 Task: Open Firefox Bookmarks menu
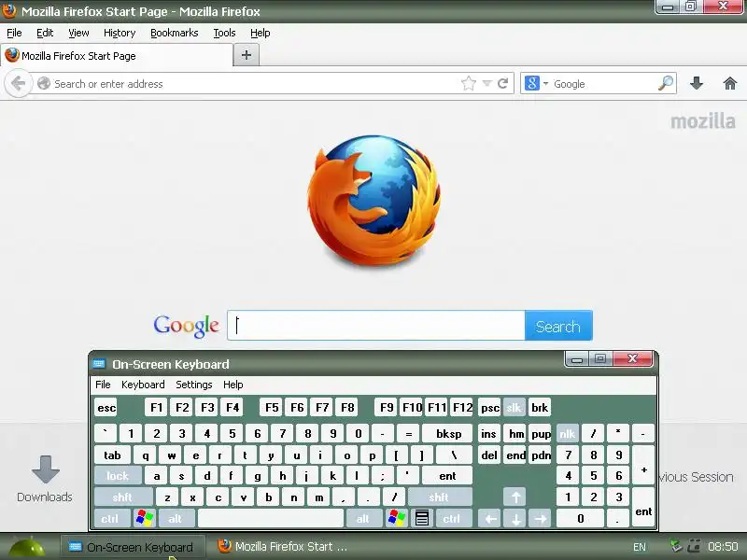click(x=175, y=33)
